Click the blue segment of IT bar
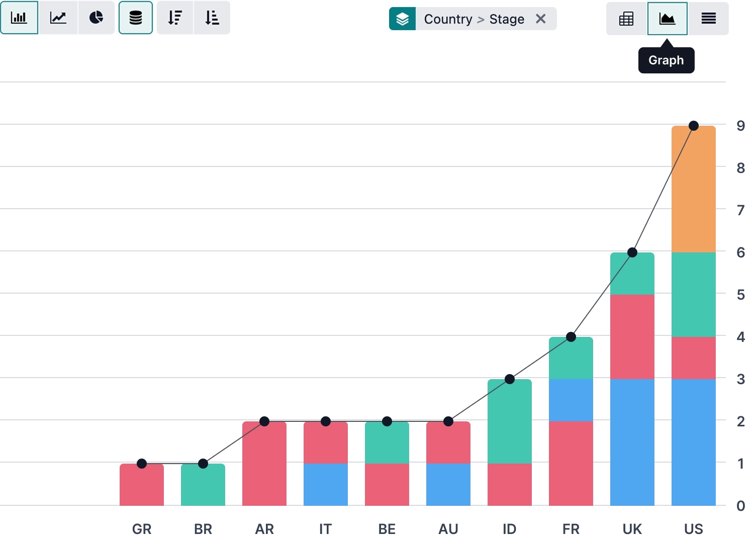The image size is (756, 537). point(325,484)
